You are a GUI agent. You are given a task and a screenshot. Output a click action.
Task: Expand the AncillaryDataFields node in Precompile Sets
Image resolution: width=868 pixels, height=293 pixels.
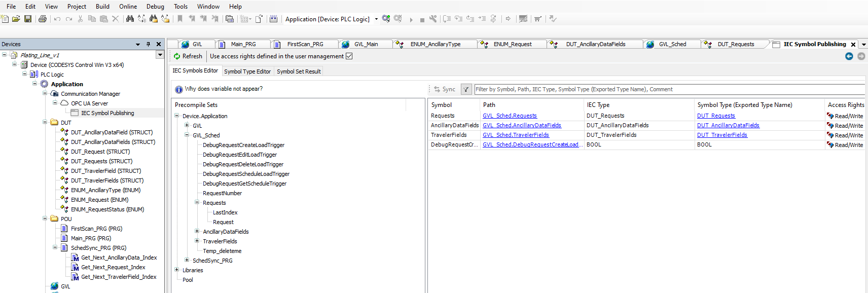coord(197,232)
